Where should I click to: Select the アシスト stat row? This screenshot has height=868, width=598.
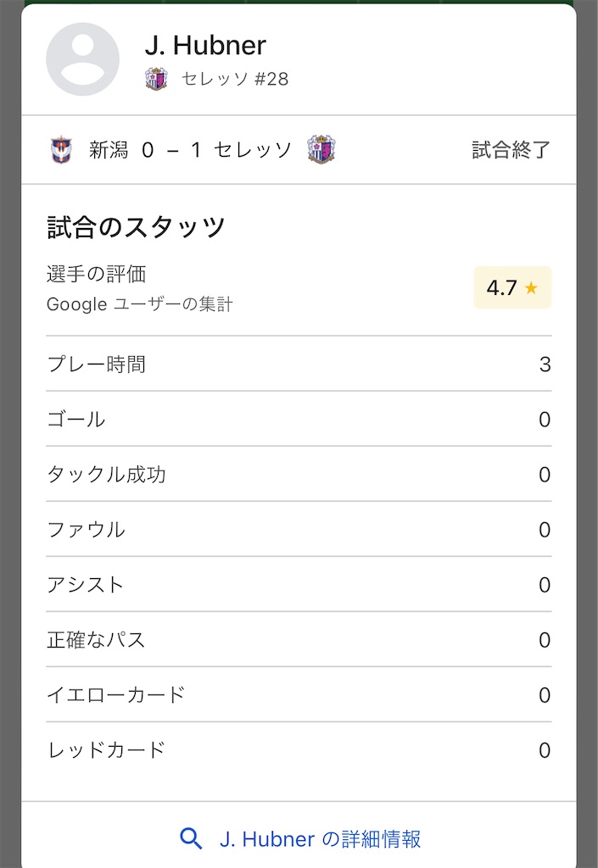[x=299, y=585]
